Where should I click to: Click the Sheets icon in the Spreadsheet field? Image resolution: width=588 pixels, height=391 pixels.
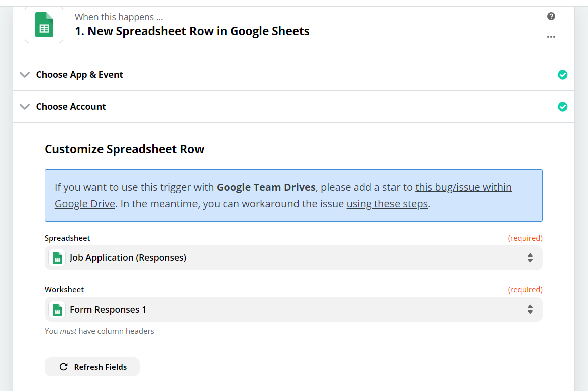[x=57, y=258]
